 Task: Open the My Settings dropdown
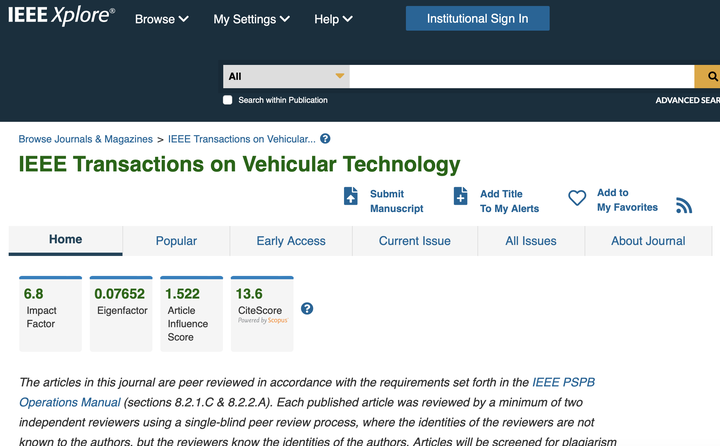pyautogui.click(x=251, y=19)
